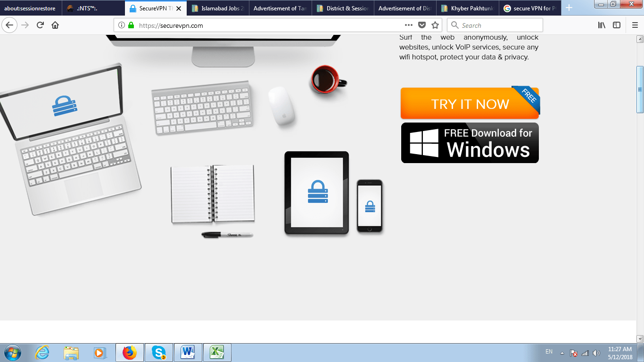
Task: Open Skype from the taskbar
Action: click(x=159, y=353)
